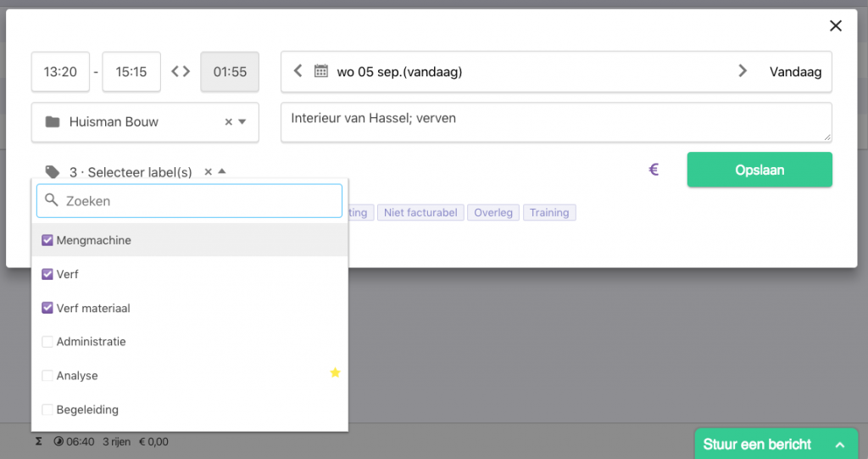Clear all selected labels

coord(209,172)
